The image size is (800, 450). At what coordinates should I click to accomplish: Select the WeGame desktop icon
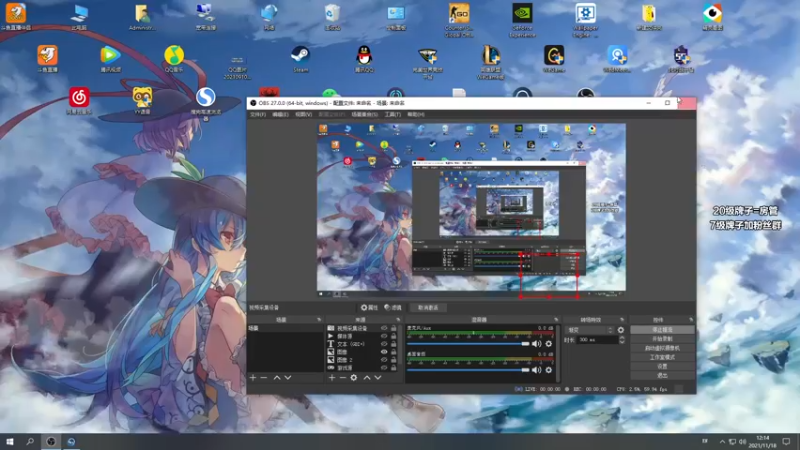coord(554,59)
